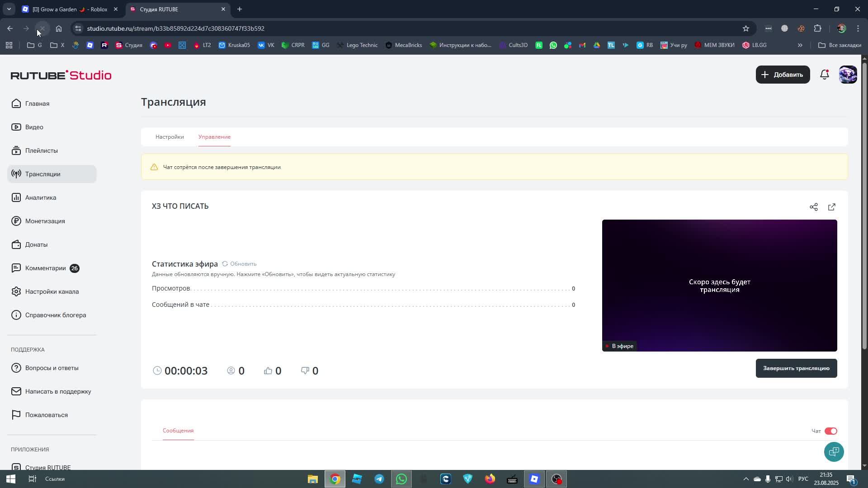Screen dimensions: 868x488
Task: Click the stream preview player
Action: pos(719,286)
